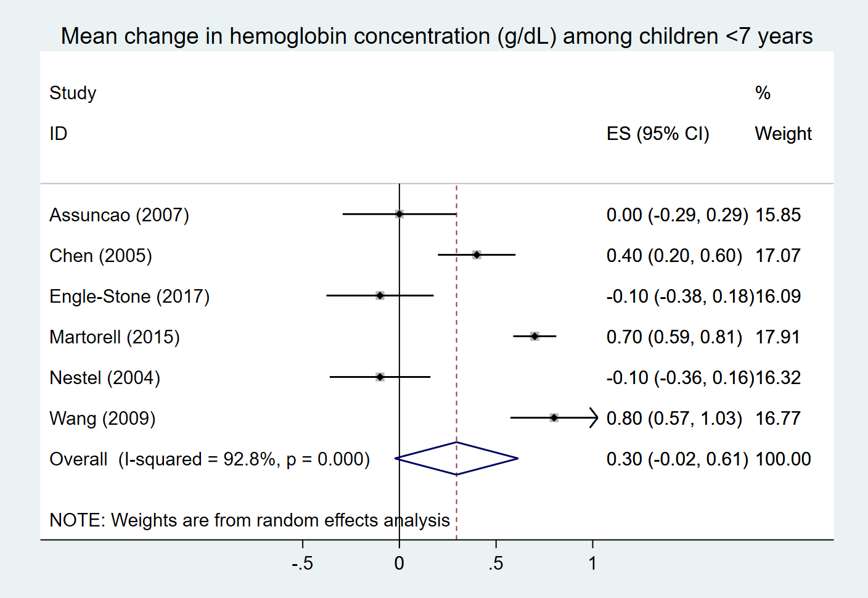The width and height of the screenshot is (868, 598).
Task: Select the Nestel (2004) estimate marker
Action: pos(380,377)
